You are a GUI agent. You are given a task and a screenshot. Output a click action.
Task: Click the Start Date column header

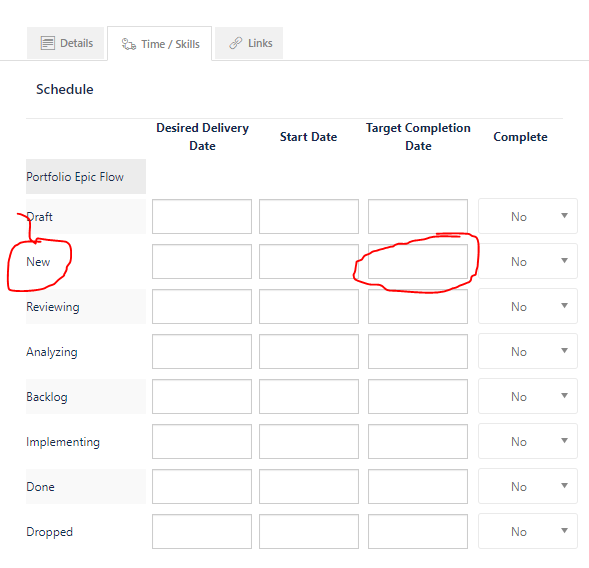pos(308,137)
